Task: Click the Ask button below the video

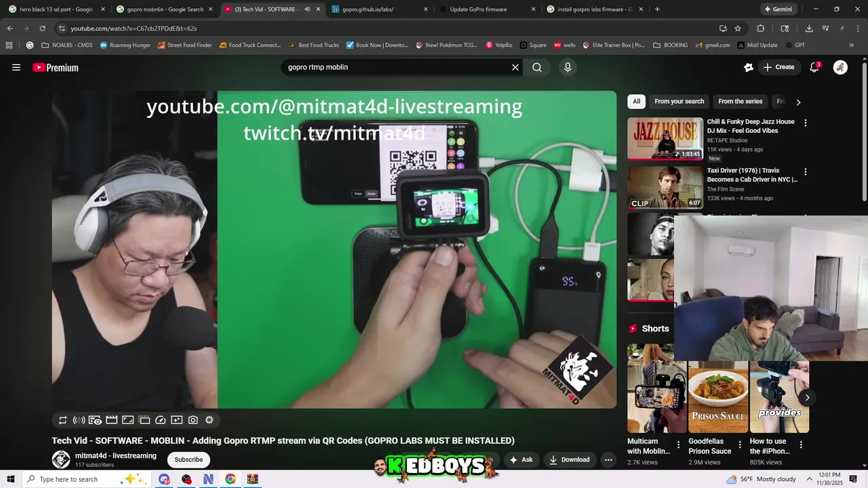Action: (521, 460)
